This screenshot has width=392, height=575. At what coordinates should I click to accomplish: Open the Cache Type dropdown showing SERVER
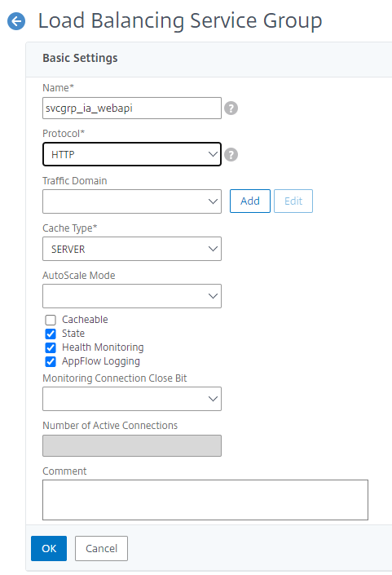pos(132,249)
